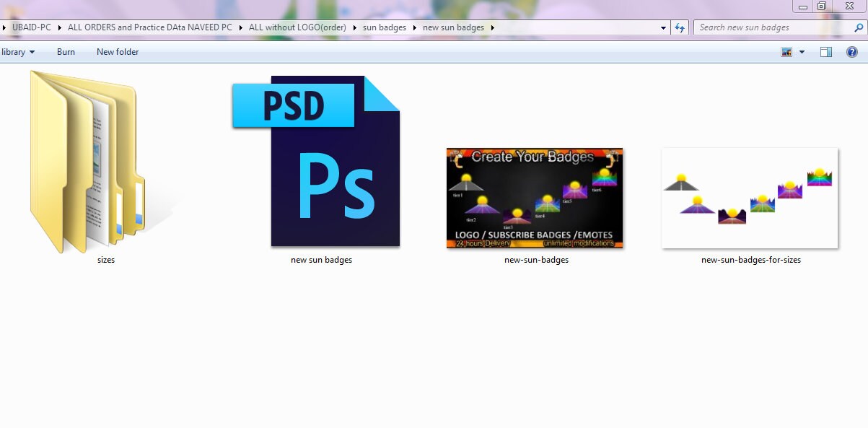
Task: Select the 'new-sun-badges' image thumbnail
Action: pyautogui.click(x=534, y=198)
